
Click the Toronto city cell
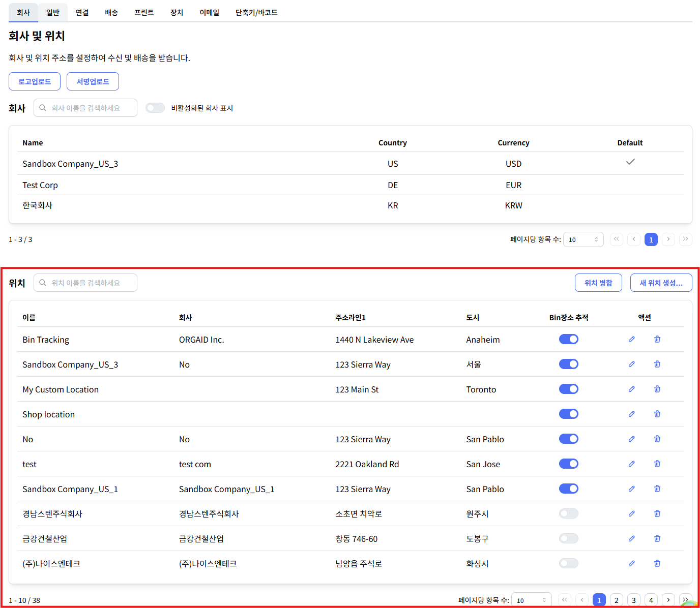[x=481, y=389]
